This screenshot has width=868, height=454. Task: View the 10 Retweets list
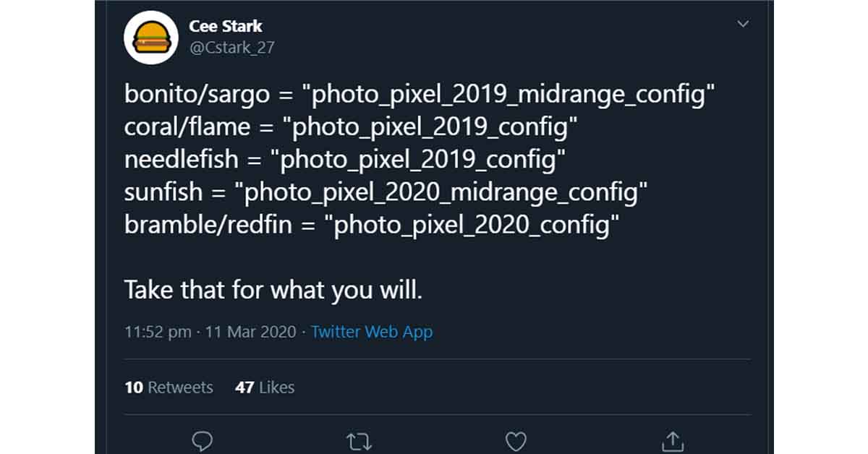pyautogui.click(x=169, y=387)
